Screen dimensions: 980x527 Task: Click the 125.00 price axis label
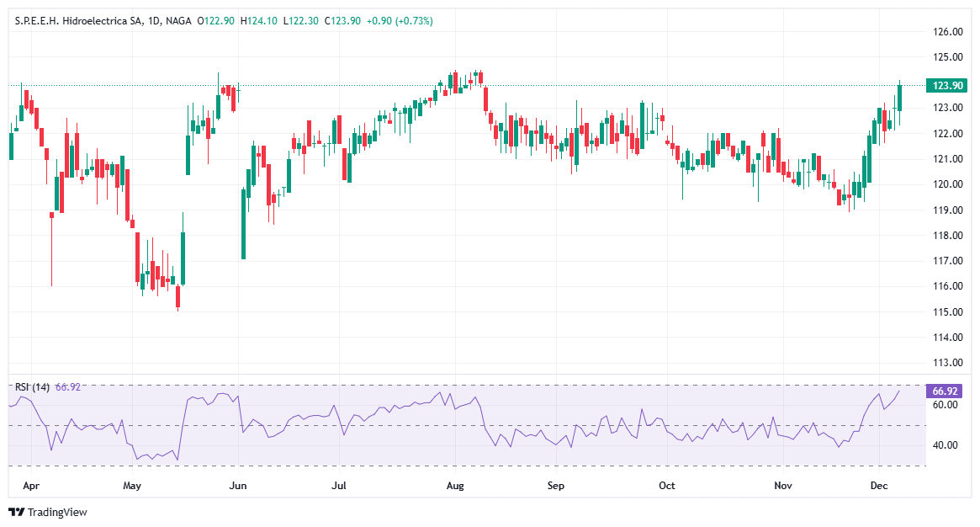947,57
